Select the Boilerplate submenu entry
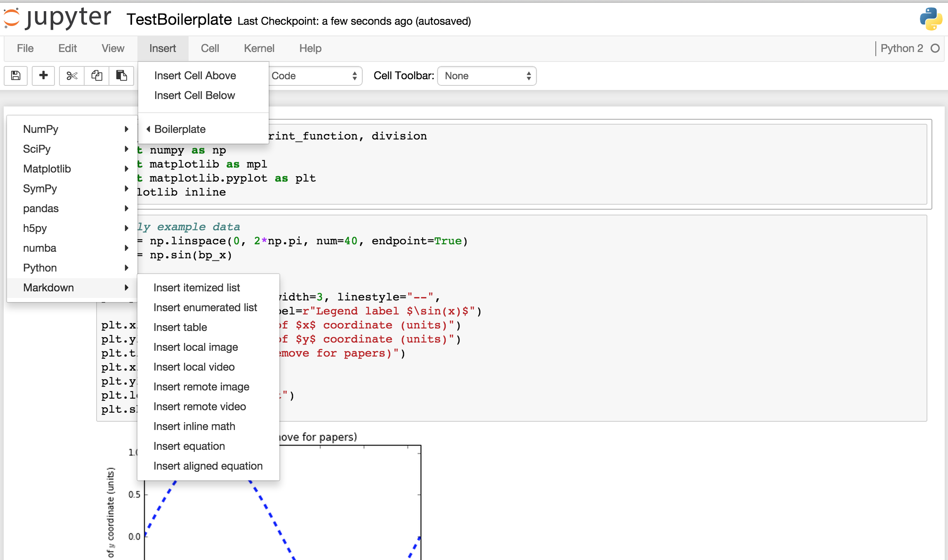This screenshot has width=948, height=560. pyautogui.click(x=203, y=129)
